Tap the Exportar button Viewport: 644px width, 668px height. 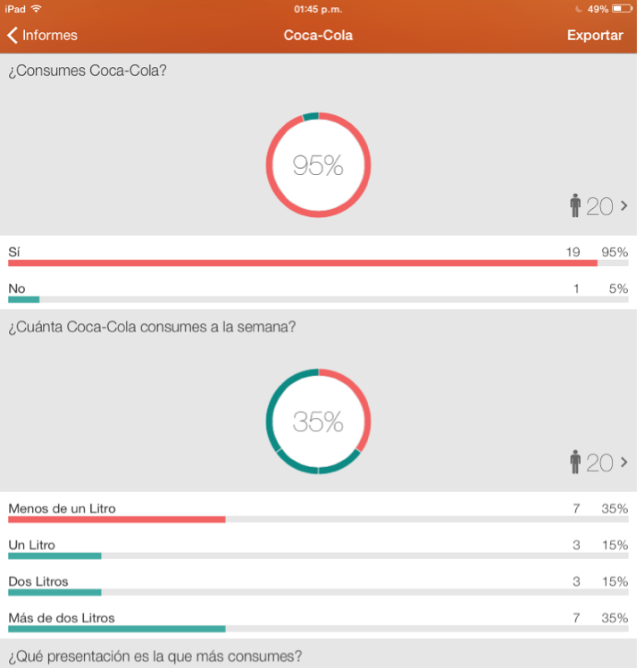pyautogui.click(x=595, y=36)
